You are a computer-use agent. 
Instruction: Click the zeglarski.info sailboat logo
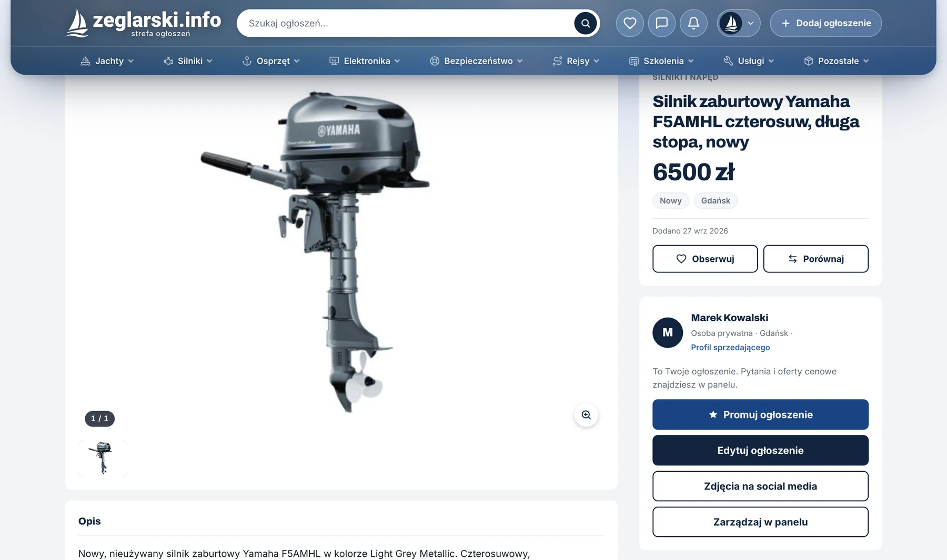pos(143,23)
